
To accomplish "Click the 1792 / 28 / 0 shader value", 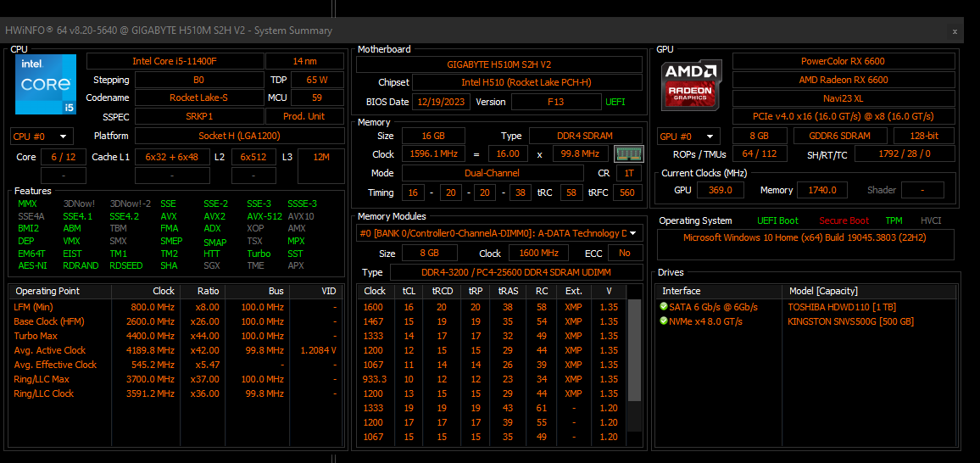I will pos(905,153).
